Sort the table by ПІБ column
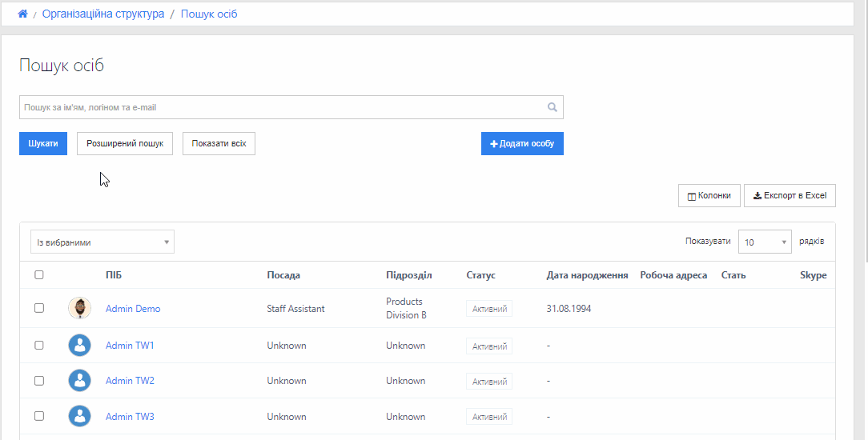 pos(114,275)
